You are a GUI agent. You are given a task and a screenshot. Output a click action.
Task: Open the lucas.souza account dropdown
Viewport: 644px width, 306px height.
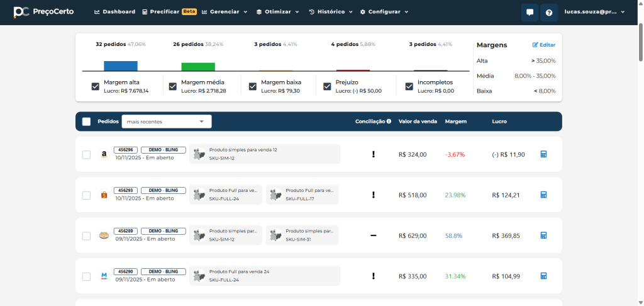(x=594, y=12)
